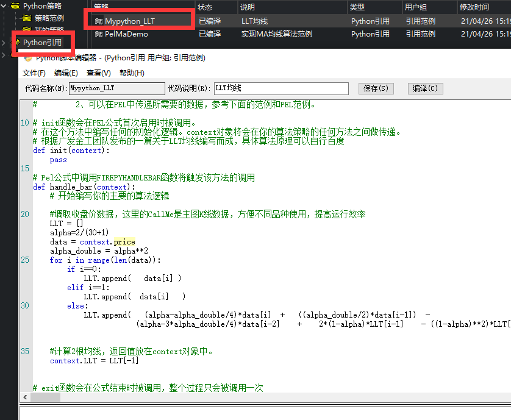Open the 帮助(H) menu
Screen dimensions: 511x420
pos(132,73)
